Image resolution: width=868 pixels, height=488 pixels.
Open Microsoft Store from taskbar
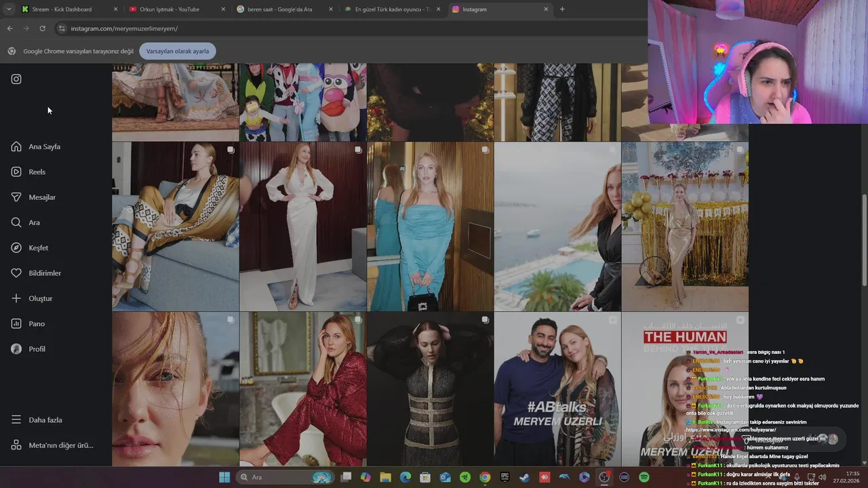click(x=425, y=477)
